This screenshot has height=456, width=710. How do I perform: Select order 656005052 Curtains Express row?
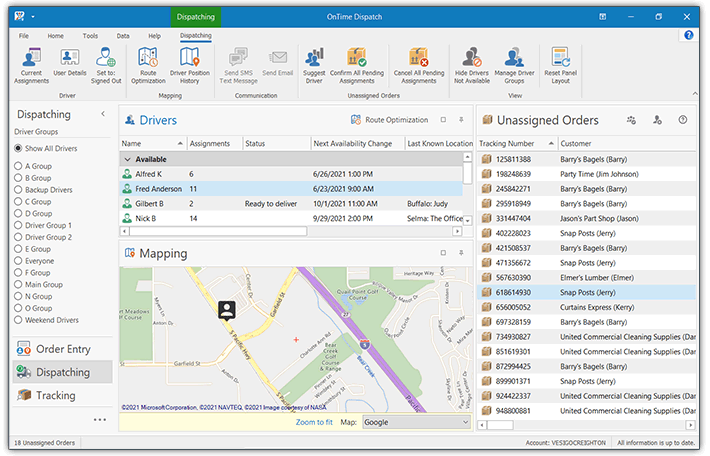(x=587, y=307)
